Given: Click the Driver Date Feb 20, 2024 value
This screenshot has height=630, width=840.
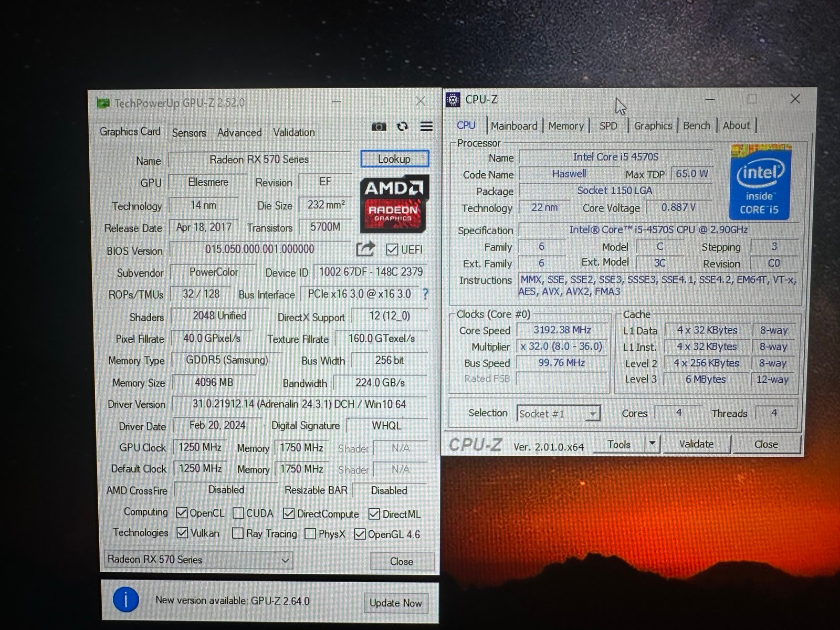Looking at the screenshot, I should (217, 425).
